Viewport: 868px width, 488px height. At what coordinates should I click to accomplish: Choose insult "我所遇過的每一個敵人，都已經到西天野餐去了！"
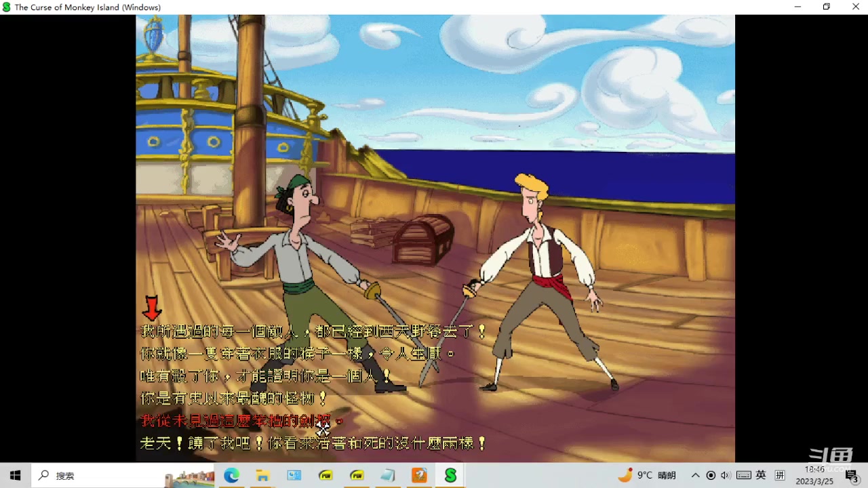[313, 331]
